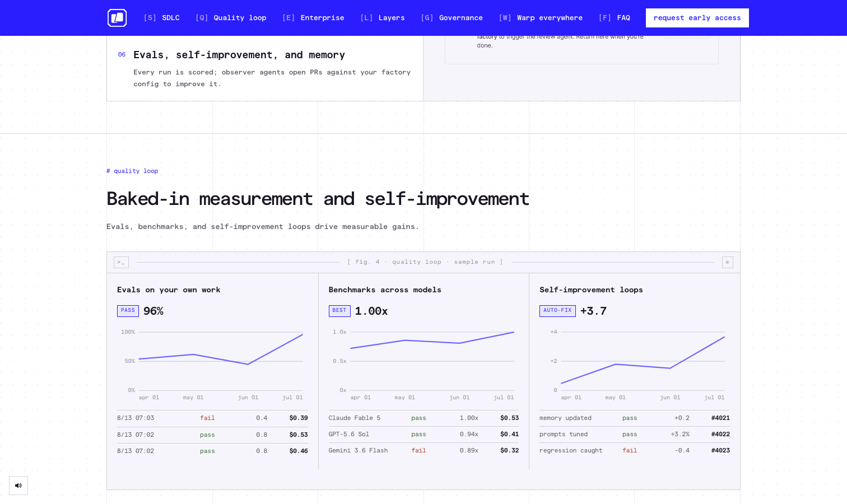Click the site logo in navbar
This screenshot has width=847, height=504.
tap(117, 18)
